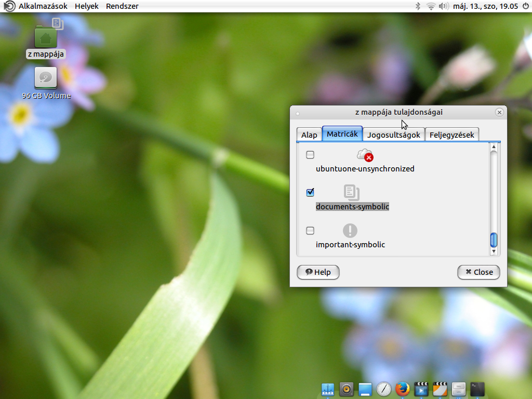Click the Bluetooth indicator in top panel
This screenshot has width=532, height=399.
pyautogui.click(x=418, y=6)
